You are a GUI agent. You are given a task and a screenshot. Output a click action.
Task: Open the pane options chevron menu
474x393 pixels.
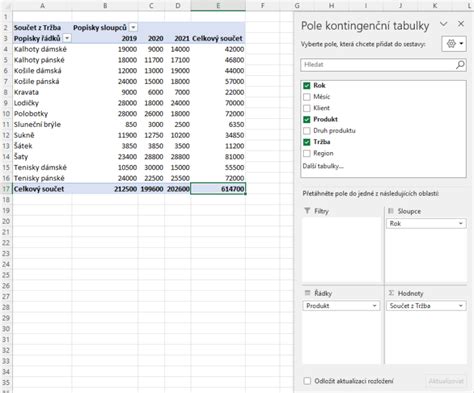(x=443, y=24)
